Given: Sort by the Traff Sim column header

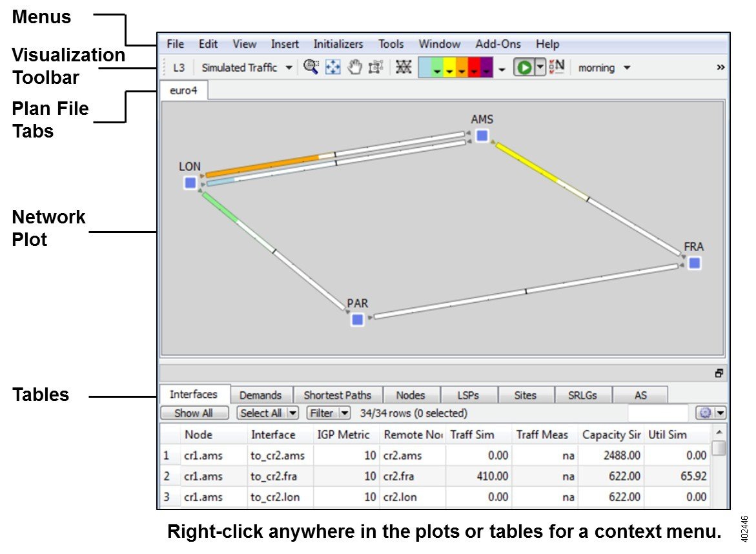Looking at the screenshot, I should [479, 435].
